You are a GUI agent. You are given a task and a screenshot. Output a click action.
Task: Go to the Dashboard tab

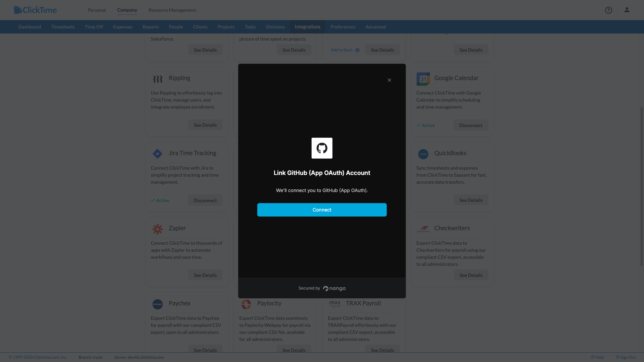(x=30, y=27)
